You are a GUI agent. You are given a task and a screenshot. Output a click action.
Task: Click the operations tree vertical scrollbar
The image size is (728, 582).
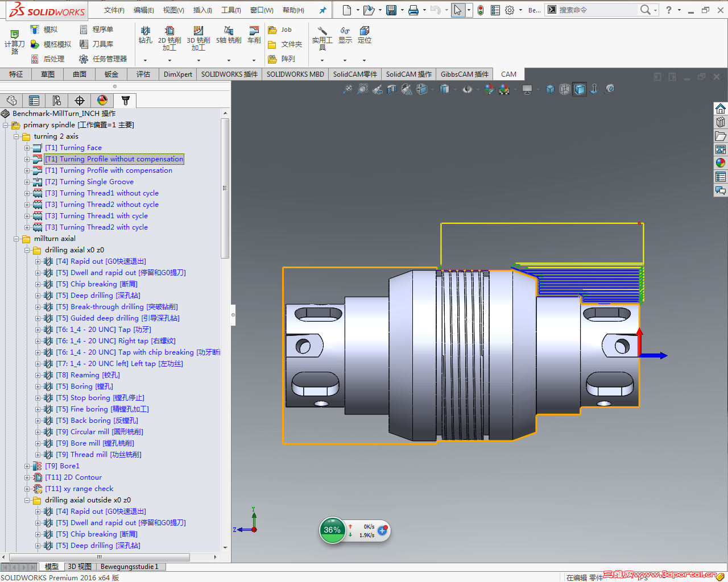pyautogui.click(x=225, y=188)
